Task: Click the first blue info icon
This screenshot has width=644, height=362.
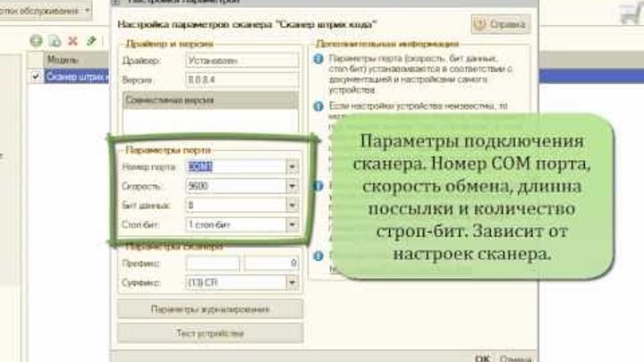Action: pyautogui.click(x=318, y=59)
